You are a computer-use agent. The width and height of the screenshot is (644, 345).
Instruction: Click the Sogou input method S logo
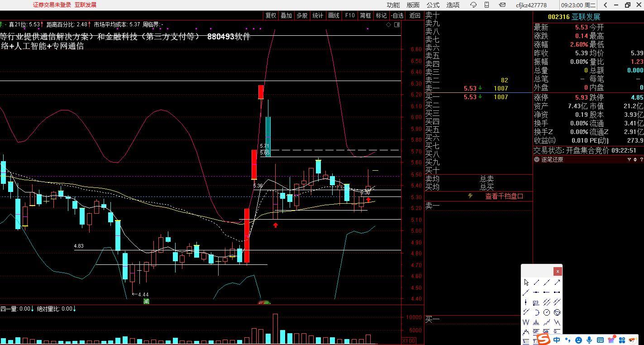544,340
